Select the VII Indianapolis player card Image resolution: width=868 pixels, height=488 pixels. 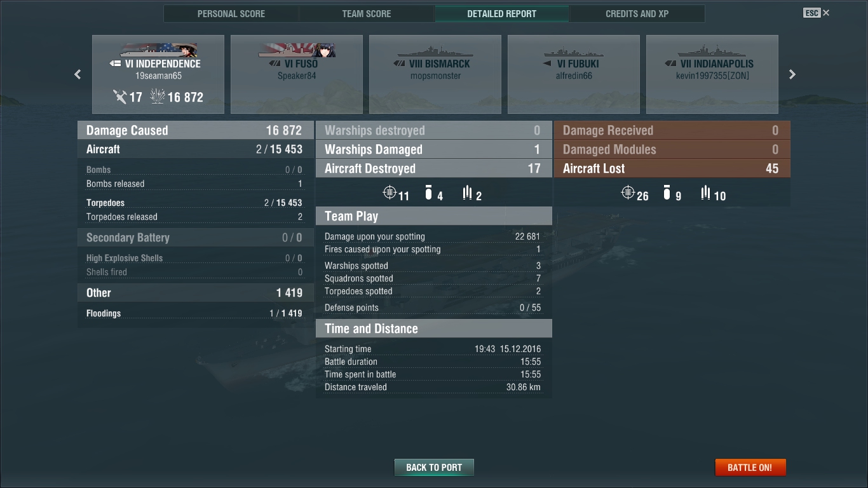712,74
